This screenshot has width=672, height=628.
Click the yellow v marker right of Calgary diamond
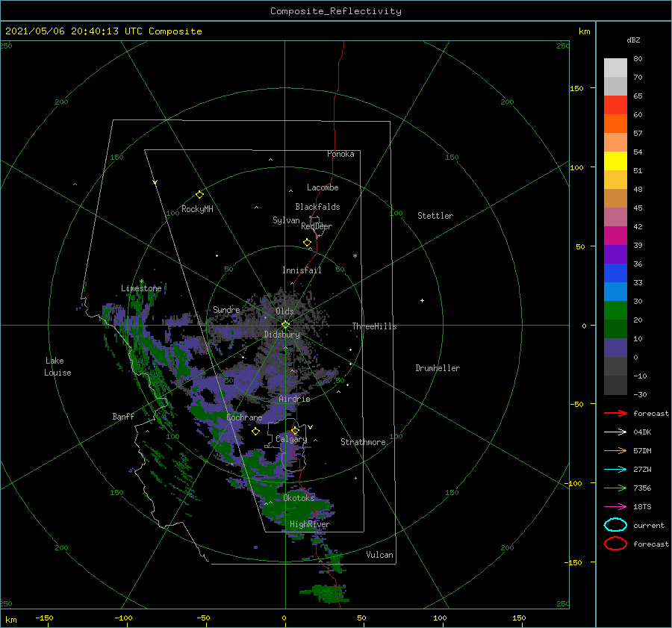[311, 427]
